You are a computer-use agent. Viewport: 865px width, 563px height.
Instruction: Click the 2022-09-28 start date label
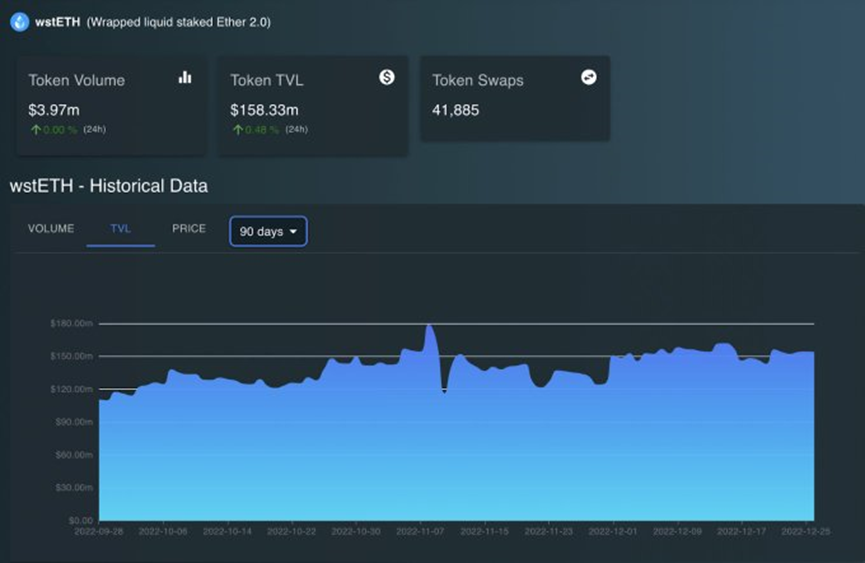click(x=99, y=531)
